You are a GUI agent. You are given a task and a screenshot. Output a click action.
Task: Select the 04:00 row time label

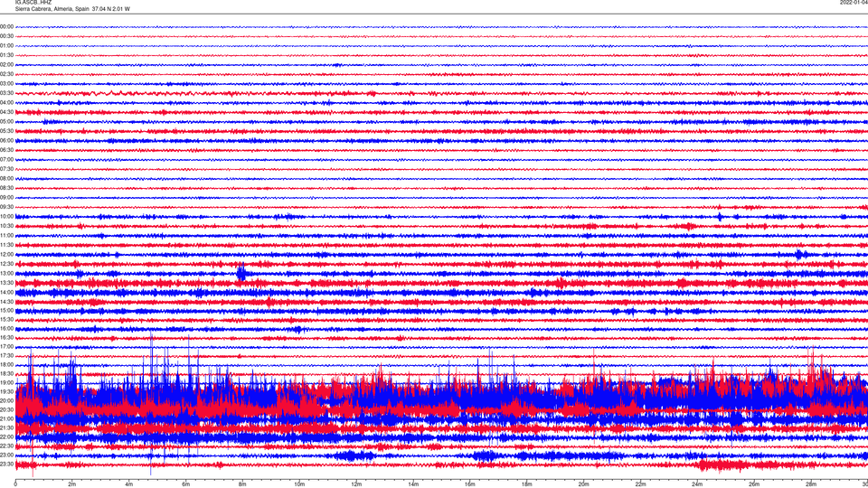[6, 102]
